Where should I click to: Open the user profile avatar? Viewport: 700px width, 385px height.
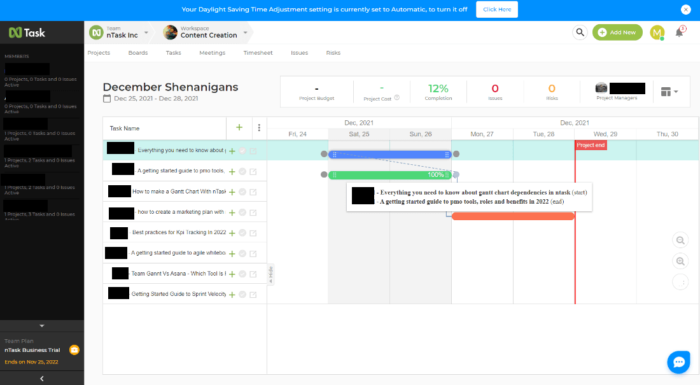point(657,32)
